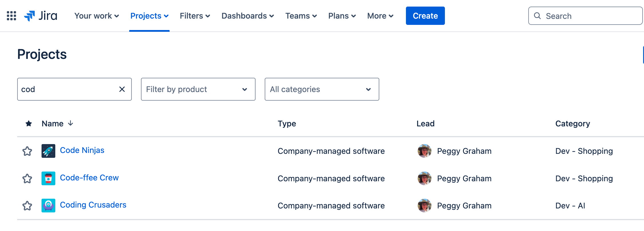Click the Category column header
644x231 pixels.
click(573, 124)
